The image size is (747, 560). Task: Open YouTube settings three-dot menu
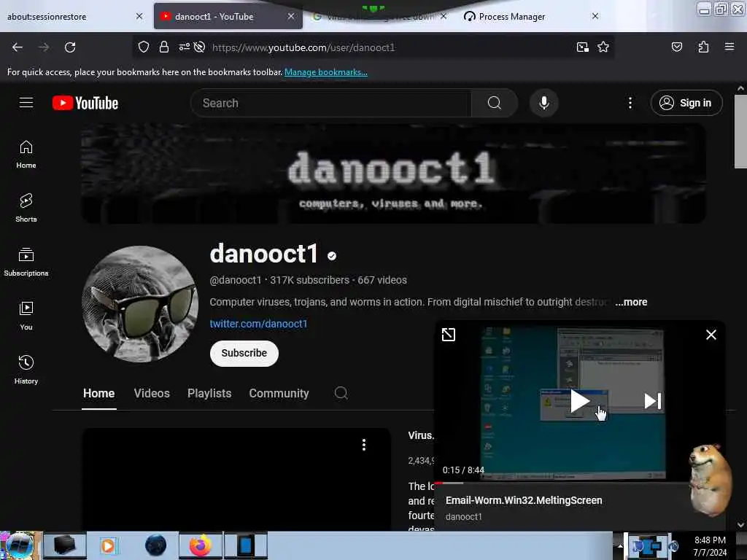point(630,103)
